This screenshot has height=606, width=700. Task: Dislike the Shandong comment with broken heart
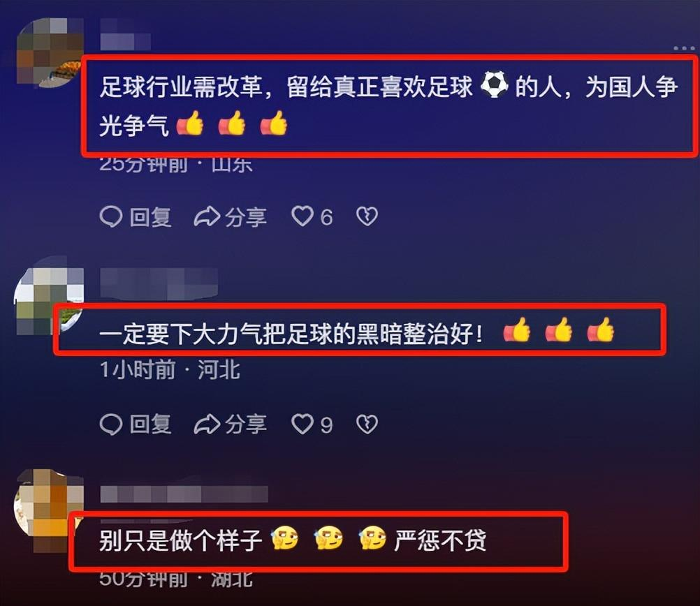coord(367,216)
